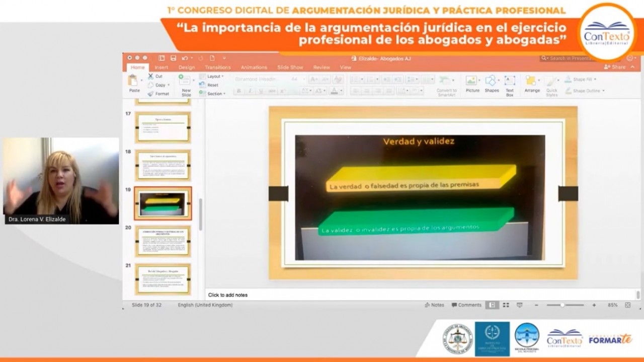Click the smiley feedback icon
Image resolution: width=644 pixels, height=362 pixels.
pos(629,58)
